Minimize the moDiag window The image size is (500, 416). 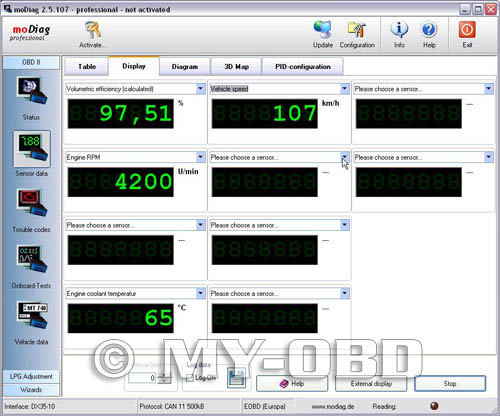[465, 9]
